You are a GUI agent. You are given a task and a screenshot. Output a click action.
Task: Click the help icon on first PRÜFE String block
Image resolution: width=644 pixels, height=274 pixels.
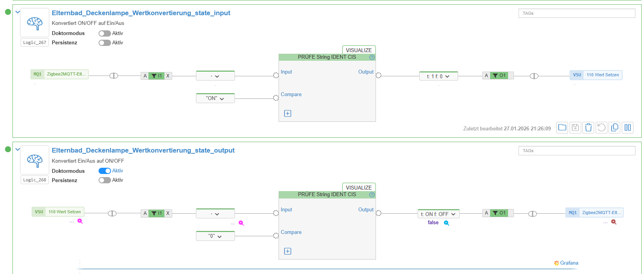(x=372, y=57)
